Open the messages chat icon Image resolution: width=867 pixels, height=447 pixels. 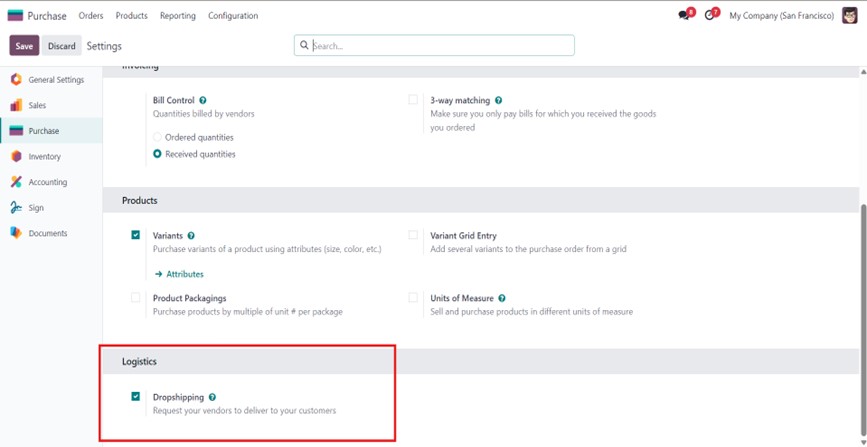[x=684, y=16]
